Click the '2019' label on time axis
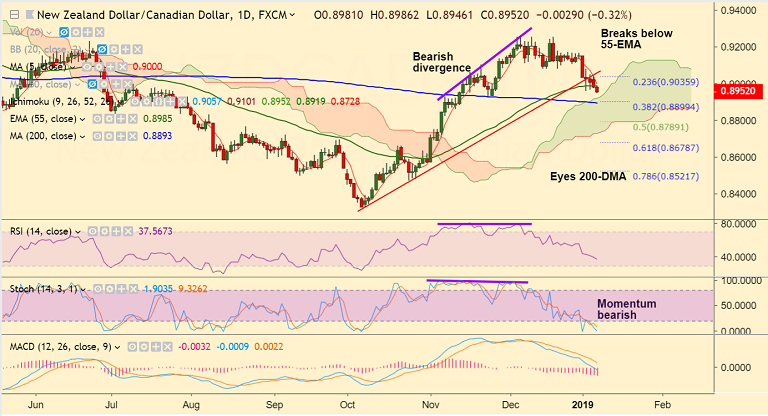 tap(583, 405)
